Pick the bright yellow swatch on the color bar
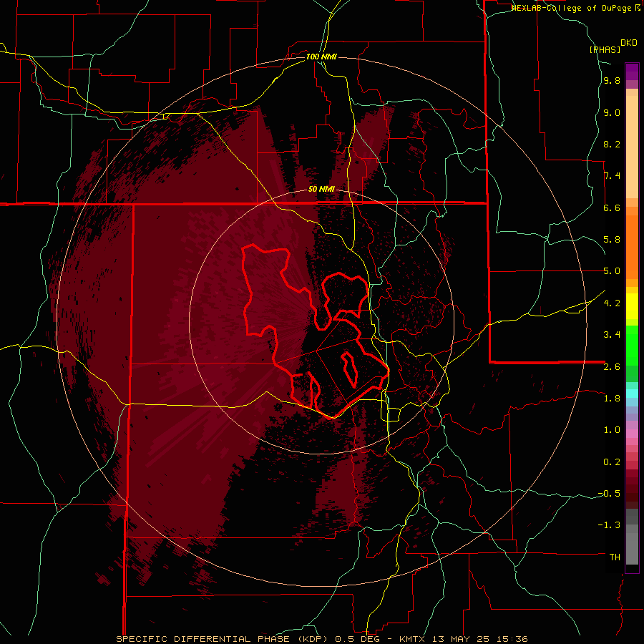This screenshot has width=644, height=644. [632, 306]
